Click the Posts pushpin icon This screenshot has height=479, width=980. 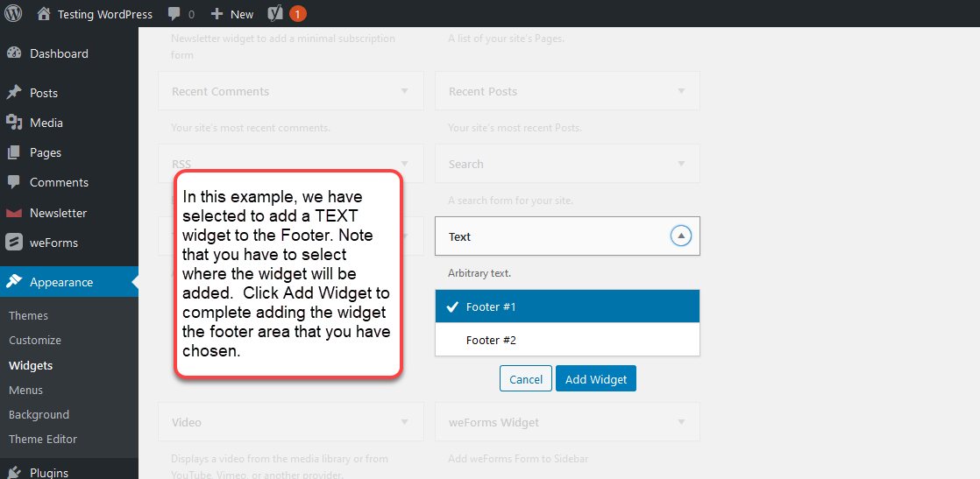point(14,93)
